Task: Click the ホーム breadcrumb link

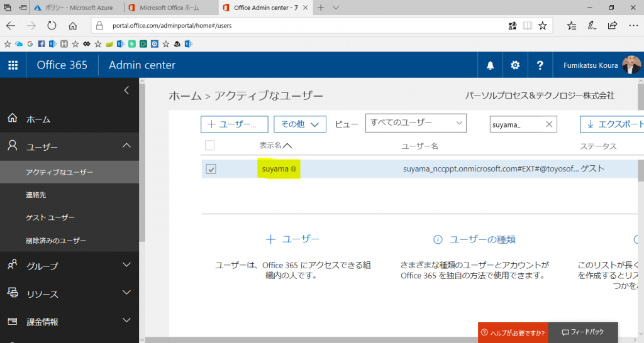Action: coord(185,96)
